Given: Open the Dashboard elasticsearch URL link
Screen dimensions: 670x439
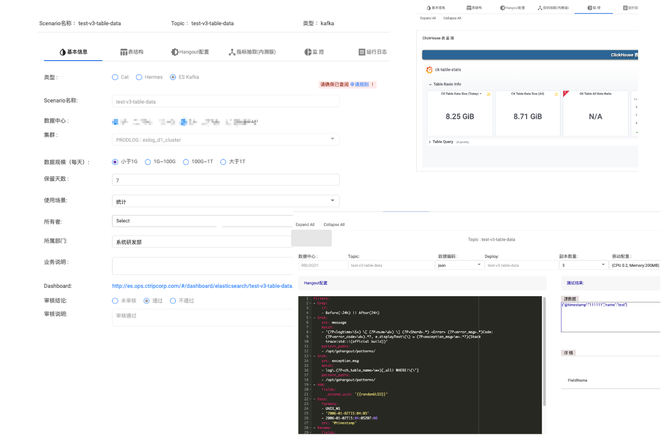Looking at the screenshot, I should click(202, 286).
